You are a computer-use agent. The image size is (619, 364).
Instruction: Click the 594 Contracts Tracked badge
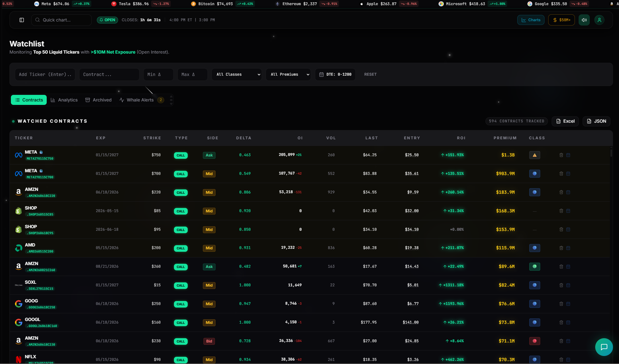coord(516,121)
